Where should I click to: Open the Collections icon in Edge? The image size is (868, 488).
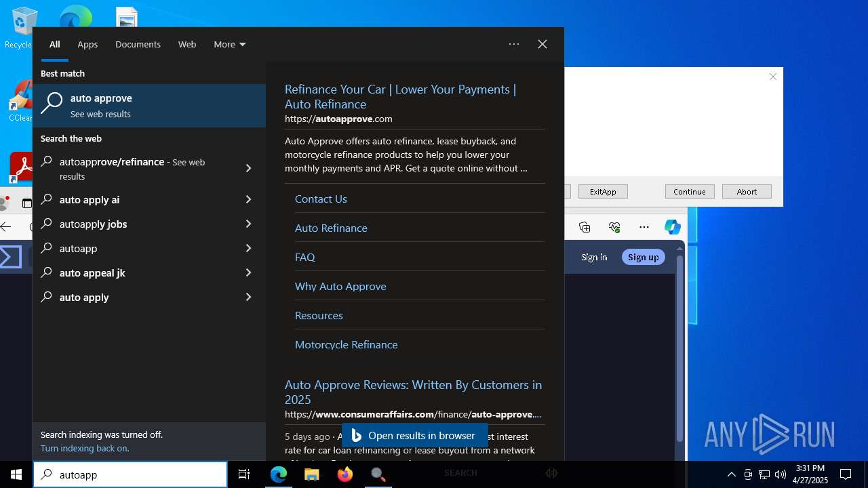(585, 227)
